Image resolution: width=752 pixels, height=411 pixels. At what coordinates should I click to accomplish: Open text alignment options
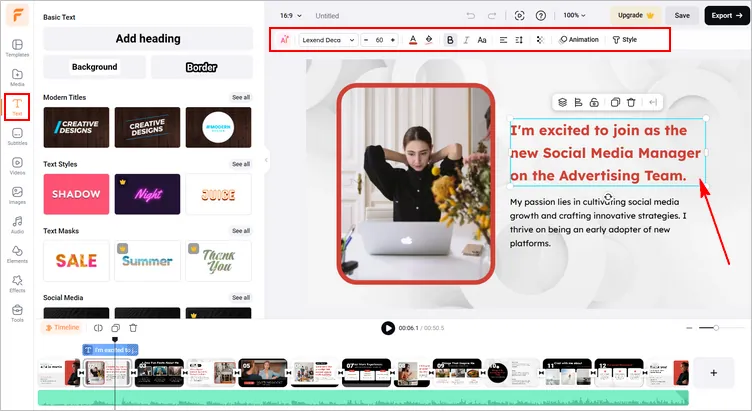[x=503, y=40]
